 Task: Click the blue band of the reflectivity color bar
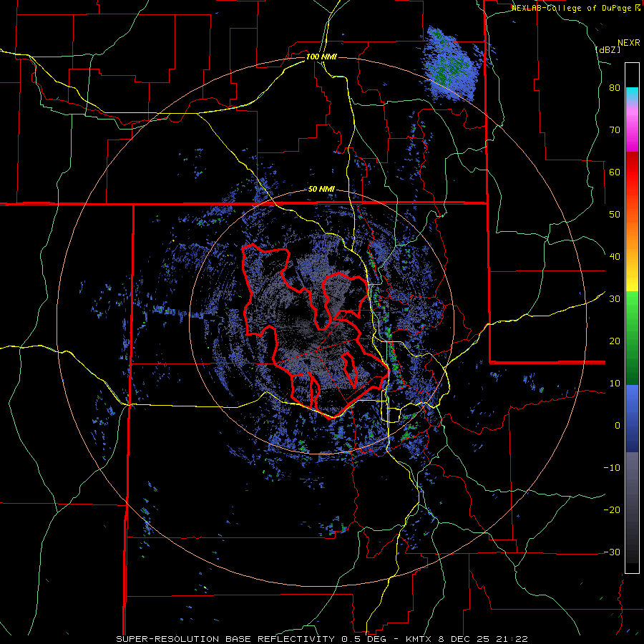point(632,419)
